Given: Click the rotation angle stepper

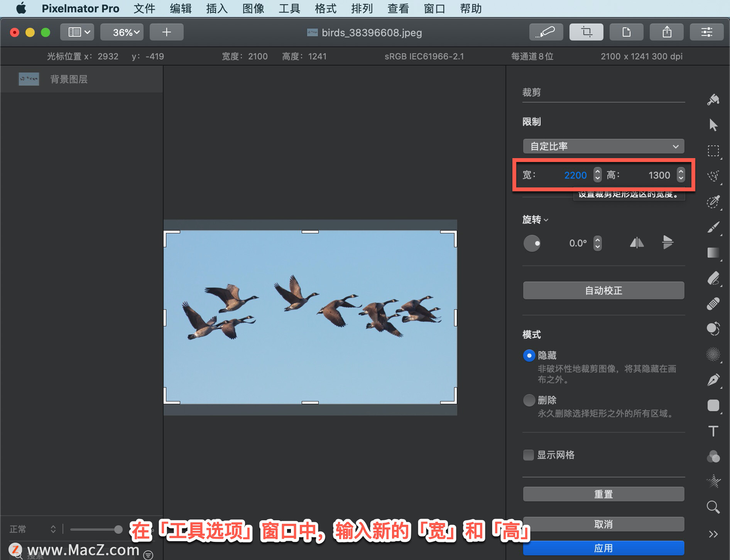Looking at the screenshot, I should 597,243.
